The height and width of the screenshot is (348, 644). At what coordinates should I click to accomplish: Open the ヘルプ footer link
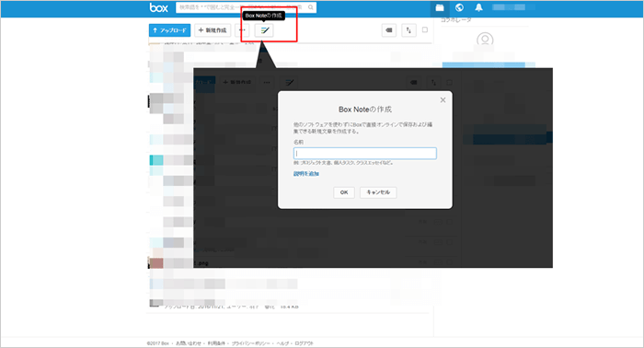coord(282,343)
